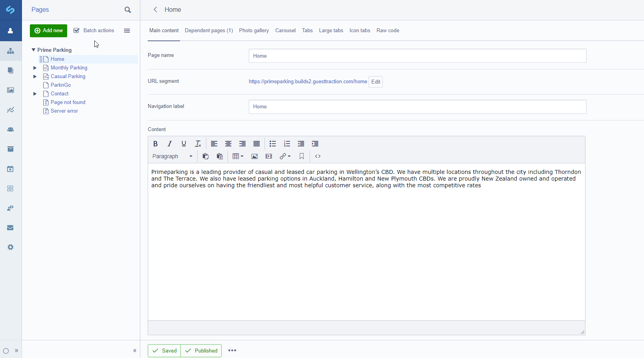644x358 pixels.
Task: Switch the page tree to list view
Action: 127,31
